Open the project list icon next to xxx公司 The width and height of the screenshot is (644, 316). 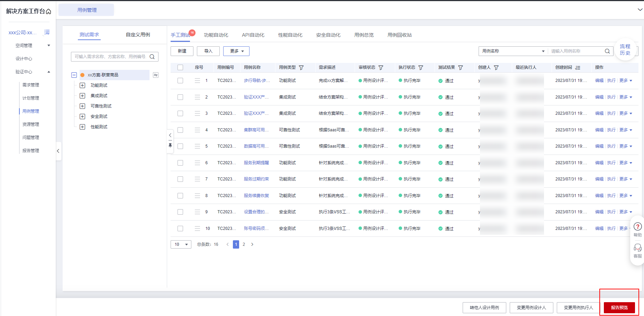[47, 32]
